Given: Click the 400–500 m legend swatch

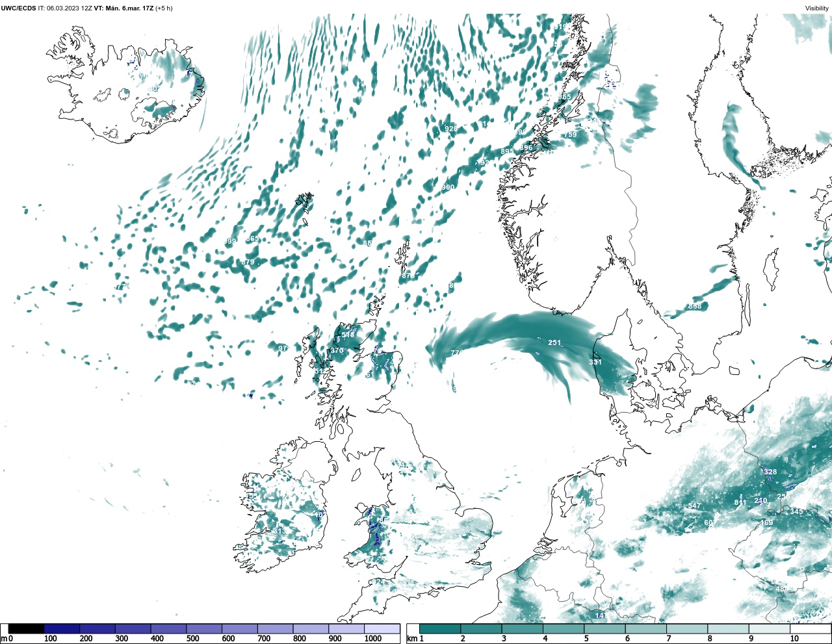Looking at the screenshot, I should (x=168, y=628).
